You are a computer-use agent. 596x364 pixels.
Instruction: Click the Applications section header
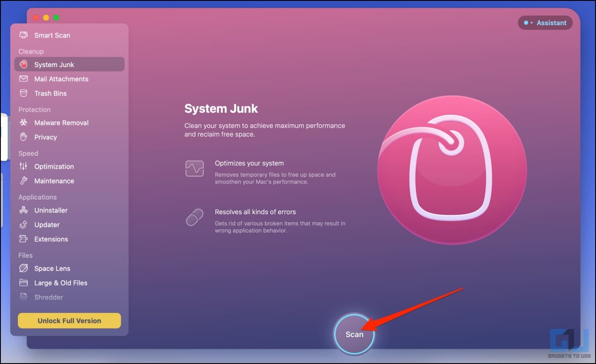coord(38,197)
